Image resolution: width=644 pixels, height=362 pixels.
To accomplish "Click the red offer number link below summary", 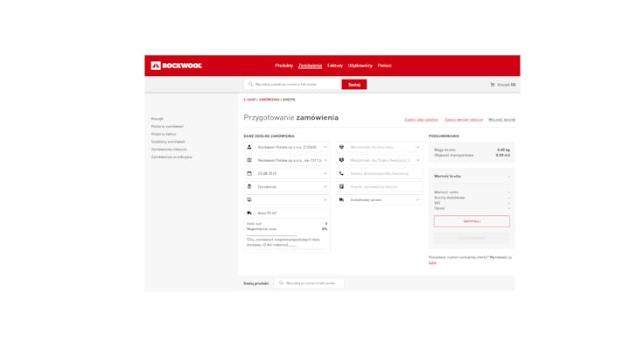I will (x=432, y=262).
